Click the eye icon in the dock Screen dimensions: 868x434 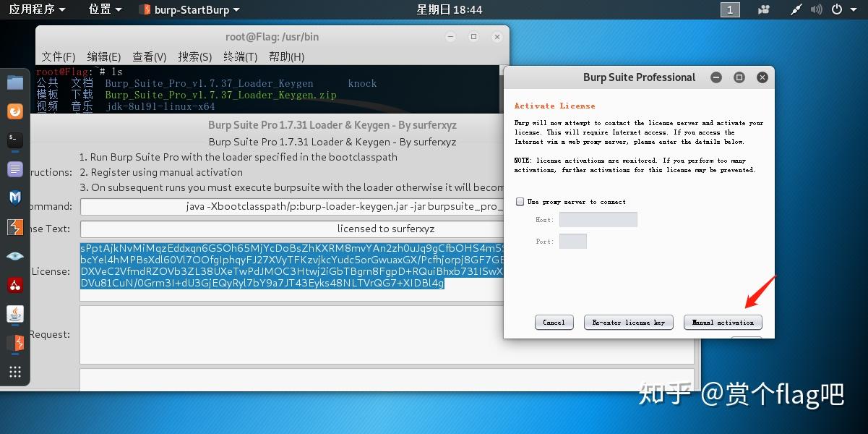(15, 256)
